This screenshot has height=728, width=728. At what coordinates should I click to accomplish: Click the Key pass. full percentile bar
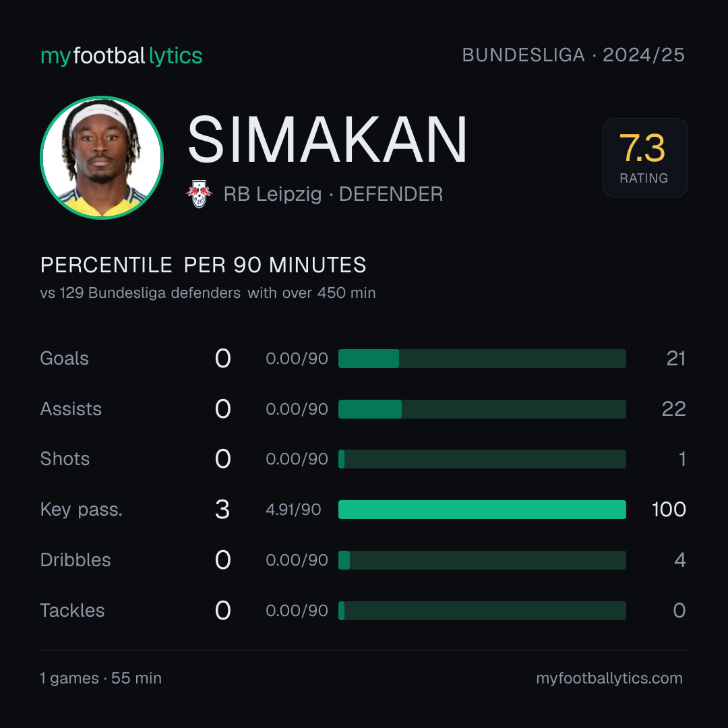click(x=482, y=510)
